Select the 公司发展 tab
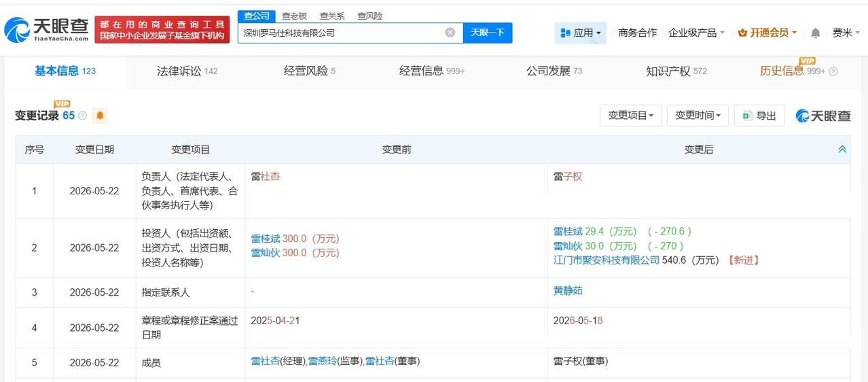The image size is (868, 382). 554,71
